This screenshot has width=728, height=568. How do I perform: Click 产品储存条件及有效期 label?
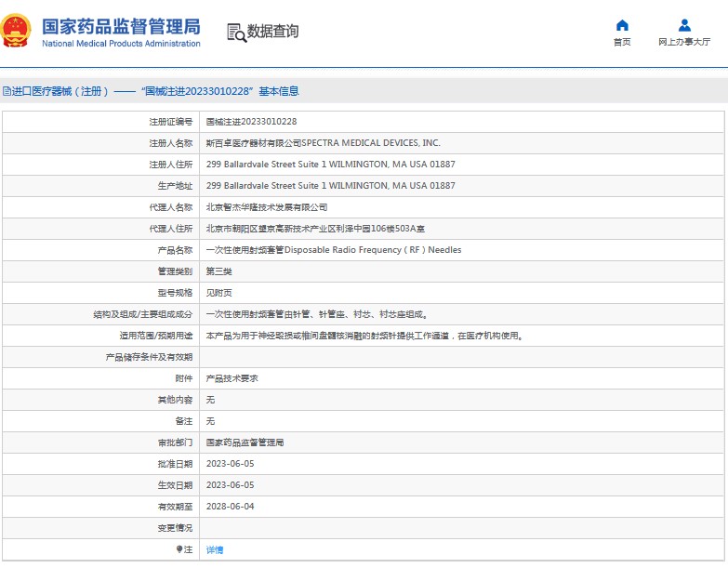[x=149, y=357]
